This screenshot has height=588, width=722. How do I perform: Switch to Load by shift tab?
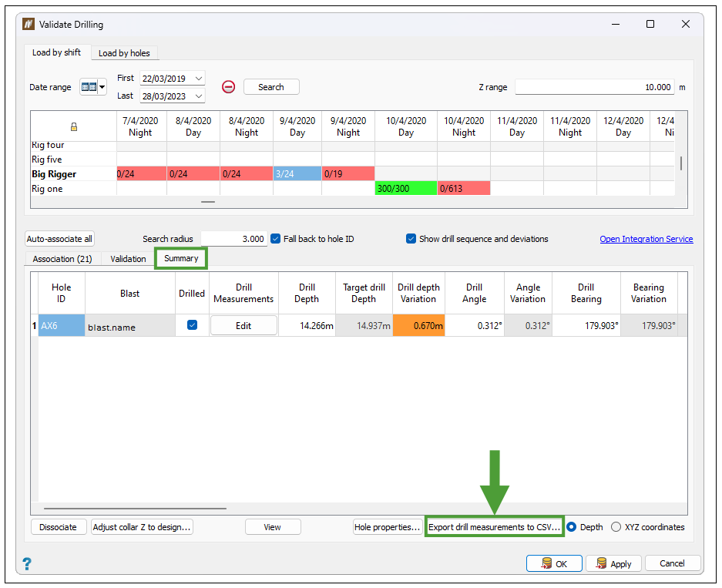coord(57,52)
